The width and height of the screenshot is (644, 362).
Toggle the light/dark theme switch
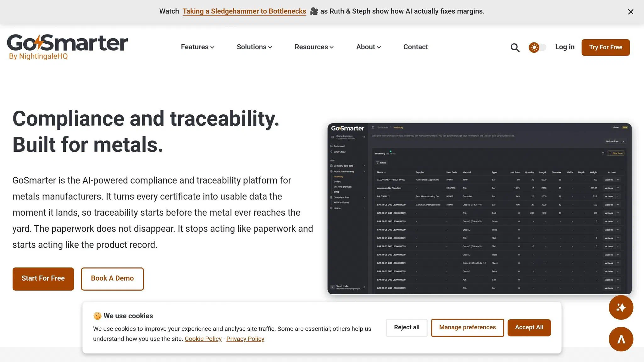tap(537, 47)
